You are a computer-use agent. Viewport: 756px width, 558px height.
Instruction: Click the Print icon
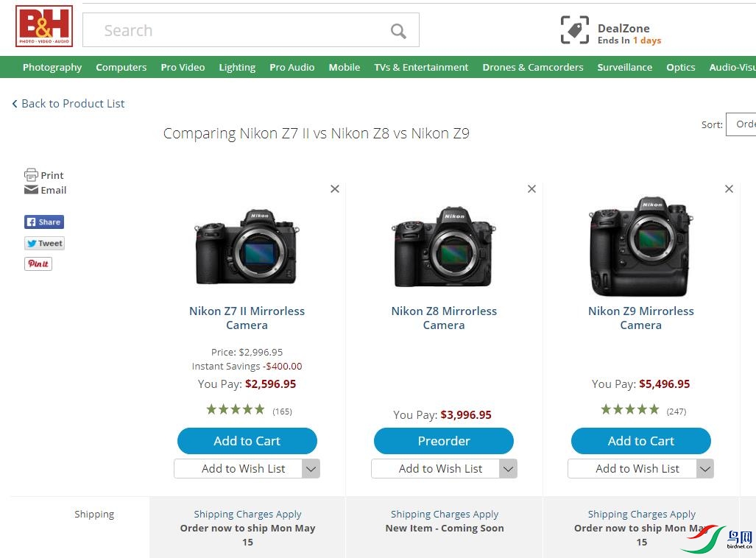(31, 175)
